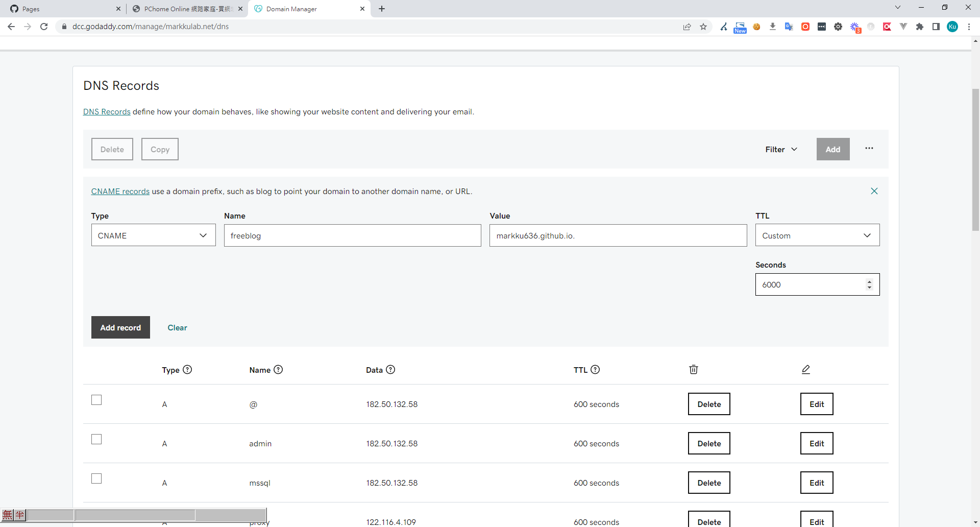Click the TTL column help icon

point(595,370)
